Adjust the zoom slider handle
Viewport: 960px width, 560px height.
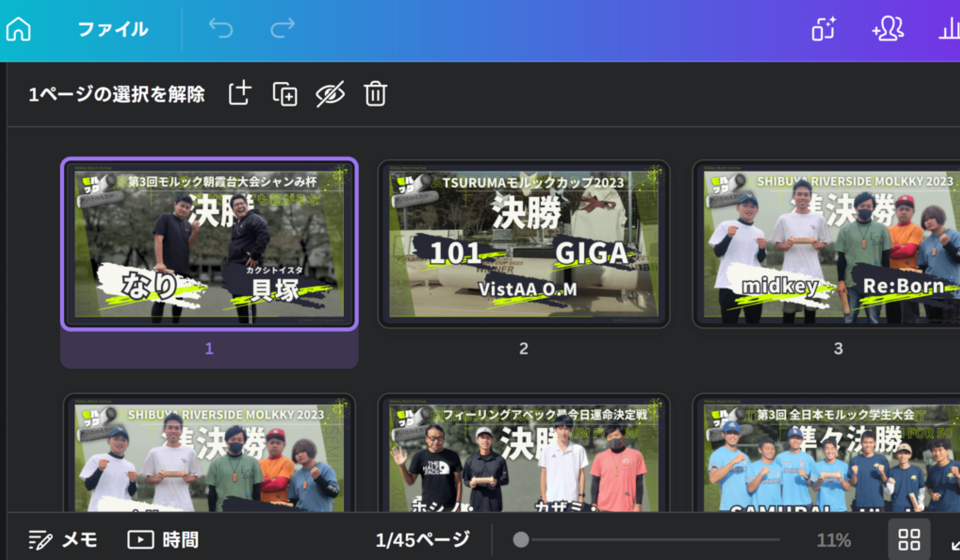521,540
